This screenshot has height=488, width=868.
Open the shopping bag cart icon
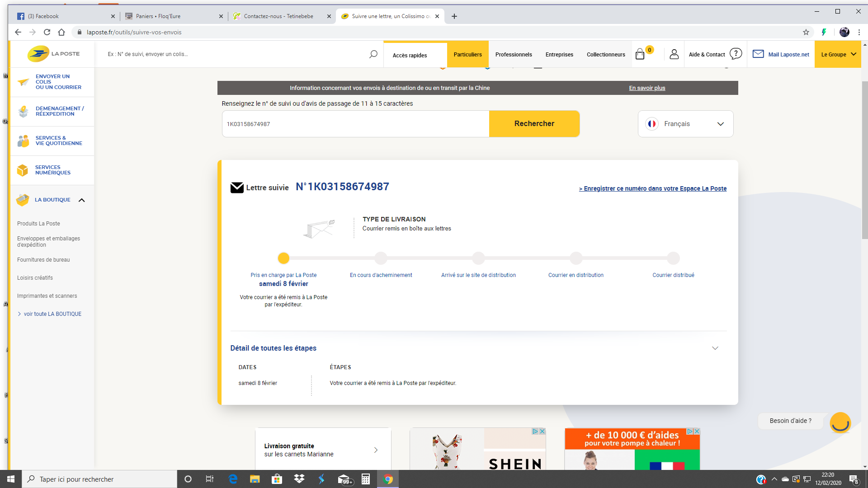[640, 55]
